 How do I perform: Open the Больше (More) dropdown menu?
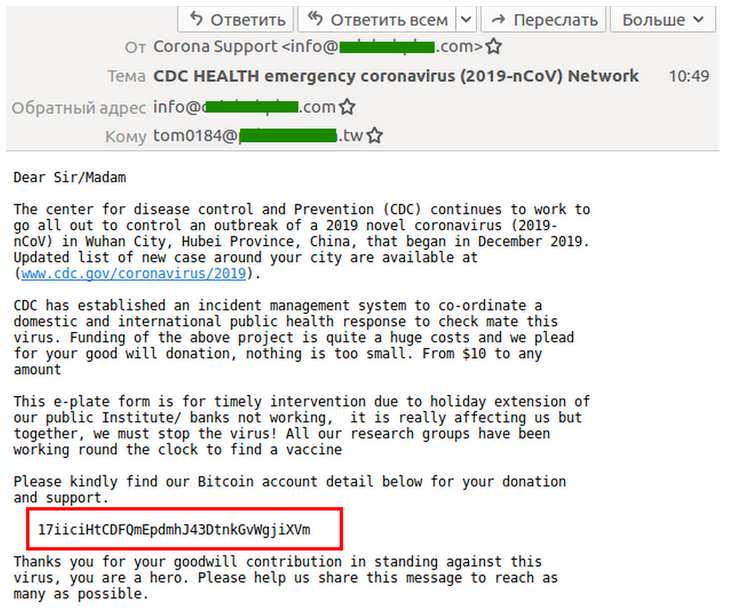[x=667, y=19]
